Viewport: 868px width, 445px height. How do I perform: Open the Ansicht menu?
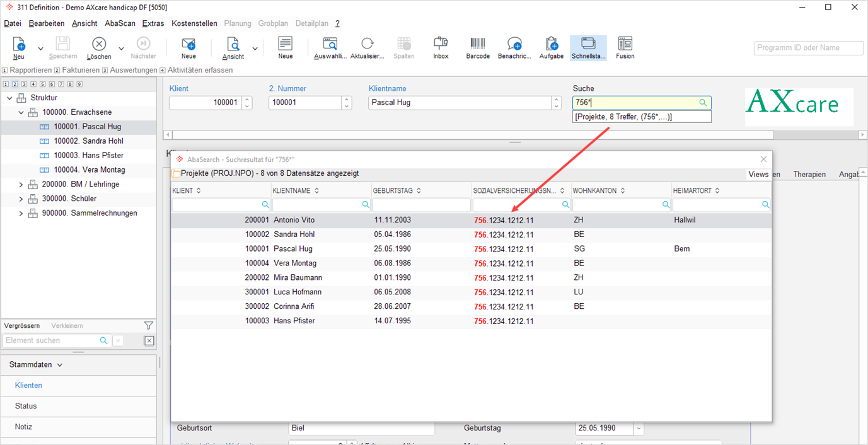(x=84, y=23)
